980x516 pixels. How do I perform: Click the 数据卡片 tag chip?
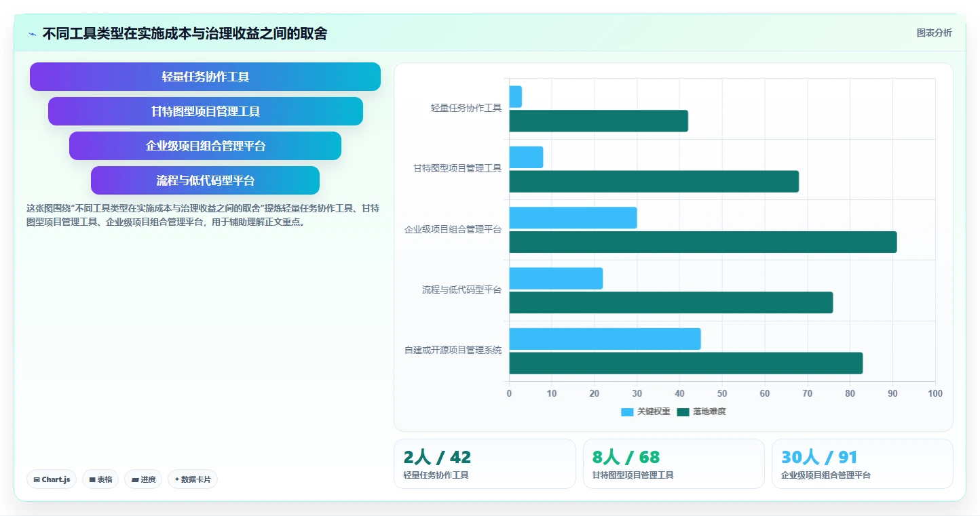tap(193, 479)
